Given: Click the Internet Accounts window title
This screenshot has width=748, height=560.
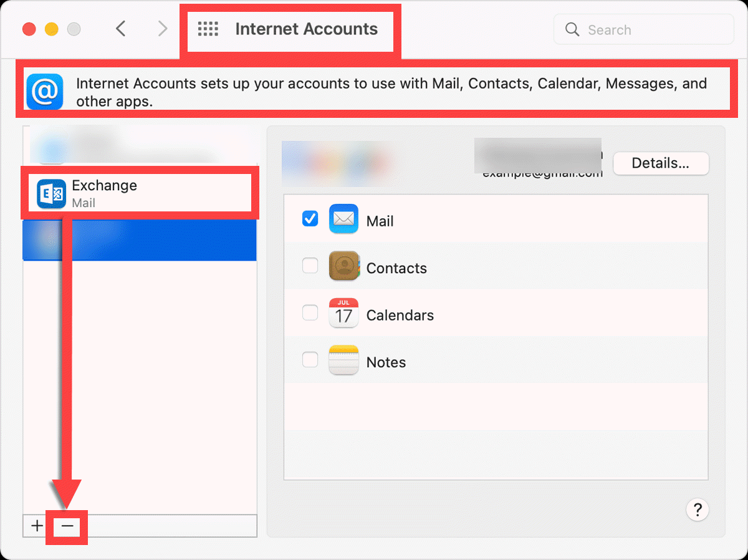Looking at the screenshot, I should coord(307,29).
